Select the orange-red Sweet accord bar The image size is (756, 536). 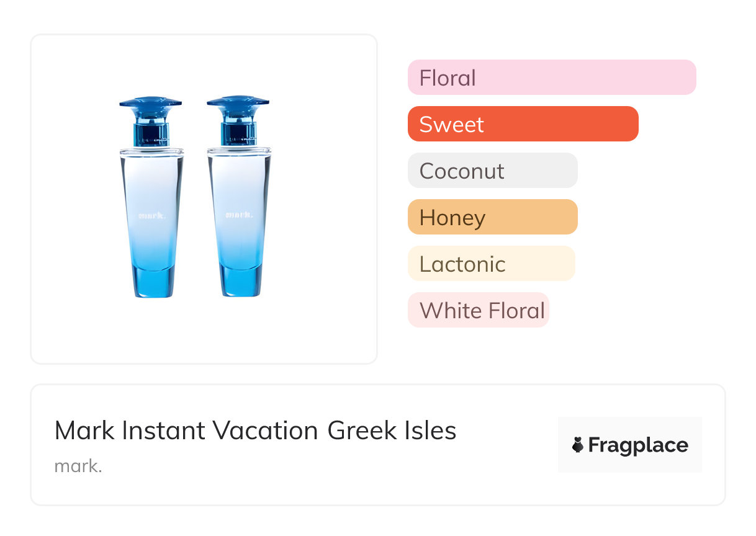tap(523, 124)
